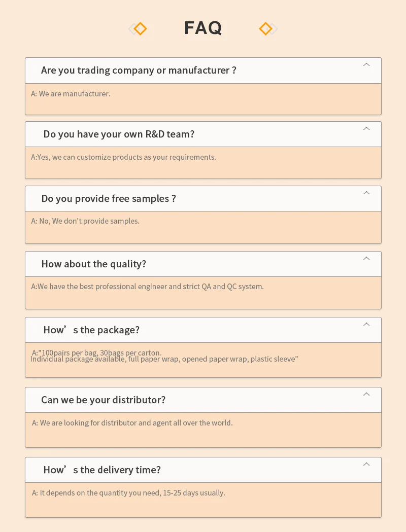
Task: Click the '15-25 days usually' delivery answer
Action: pyautogui.click(x=128, y=493)
